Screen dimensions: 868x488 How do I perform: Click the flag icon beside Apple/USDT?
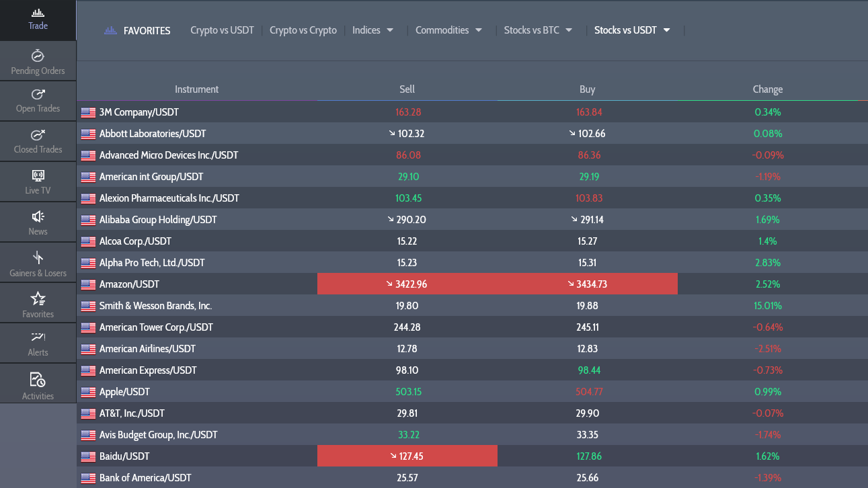88,392
